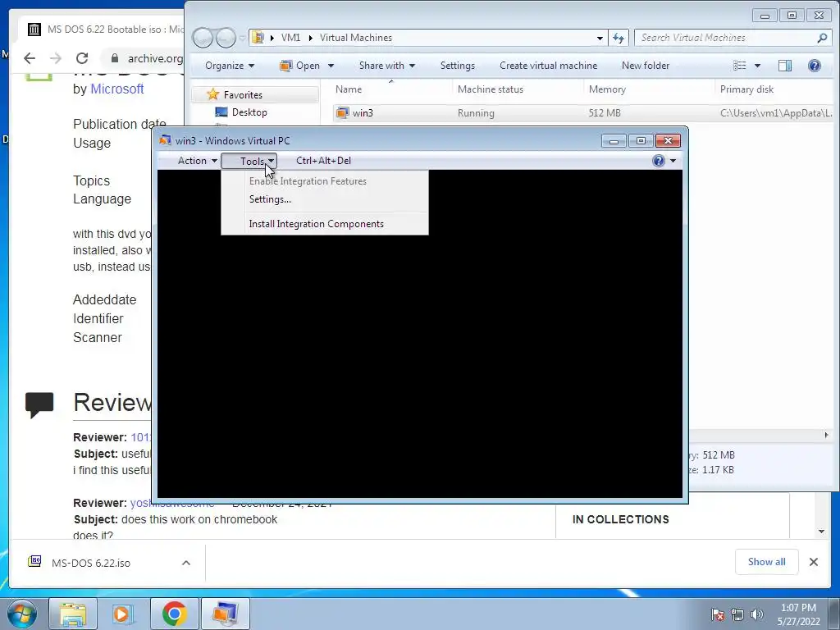Viewport: 840px width, 630px height.
Task: Toggle the preview pane icon
Action: click(785, 66)
